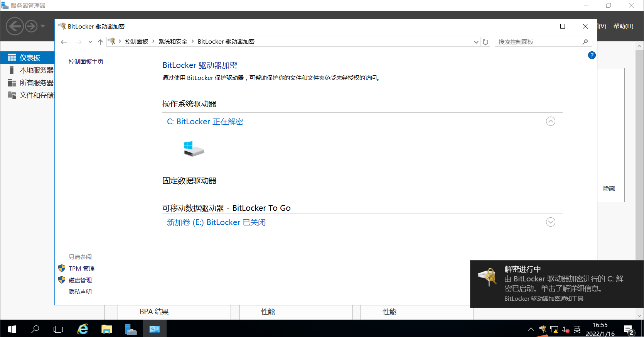
Task: Open the Windows Start menu
Action: pos(12,329)
